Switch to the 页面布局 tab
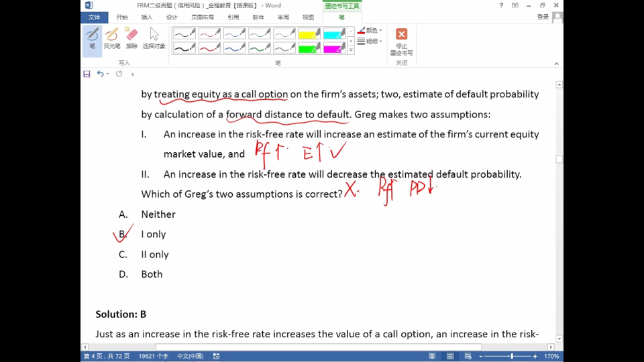Viewport: 644px width, 362px height. tap(203, 17)
